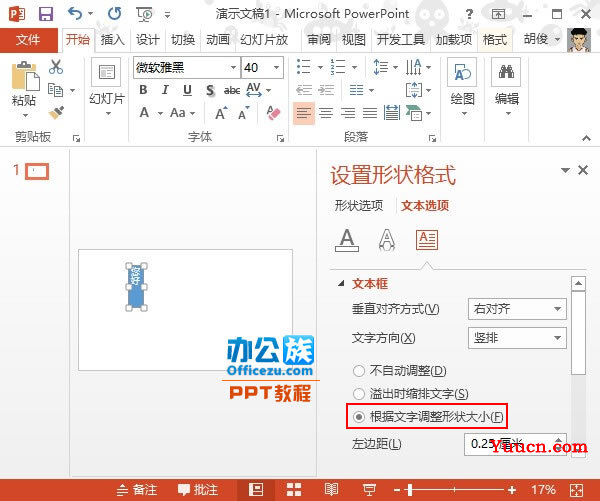Start slideshow from beginning icon in quick access toolbar
The width and height of the screenshot is (600, 501).
point(144,15)
